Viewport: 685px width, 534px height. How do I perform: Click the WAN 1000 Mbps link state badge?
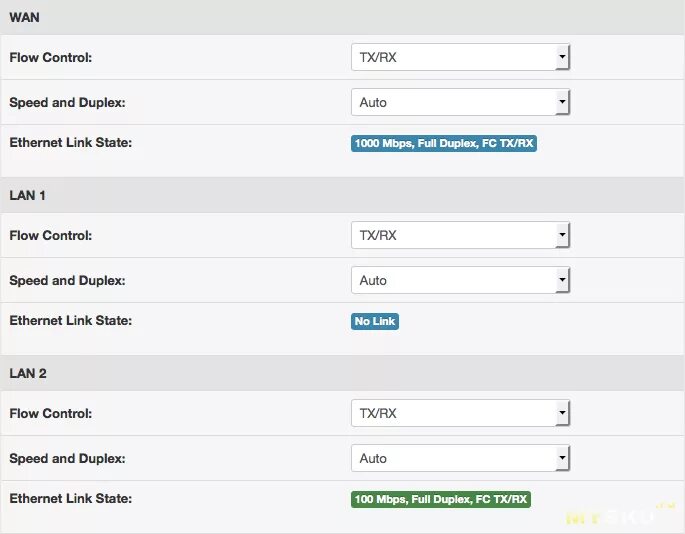[x=444, y=144]
